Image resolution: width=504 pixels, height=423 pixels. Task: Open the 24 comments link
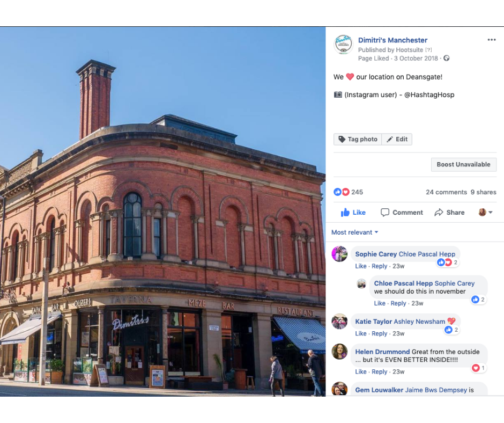point(446,192)
